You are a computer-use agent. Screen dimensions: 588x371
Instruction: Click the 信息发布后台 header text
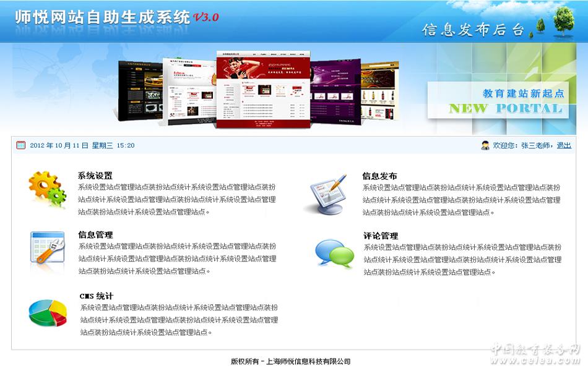[473, 30]
